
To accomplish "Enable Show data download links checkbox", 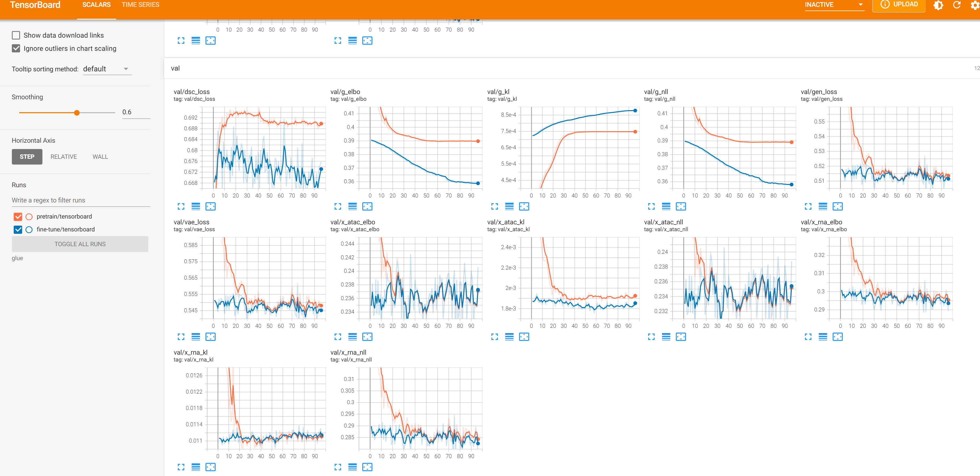I will [x=16, y=35].
